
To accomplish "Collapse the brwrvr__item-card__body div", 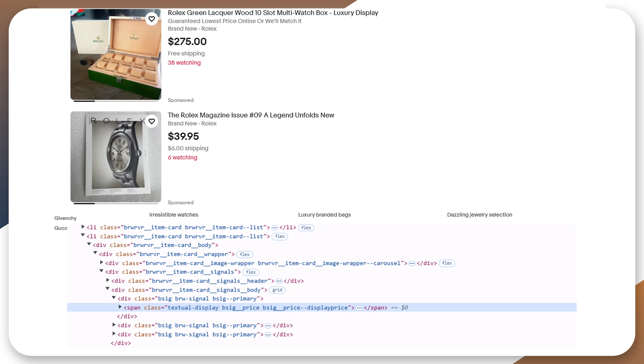I will tap(89, 244).
